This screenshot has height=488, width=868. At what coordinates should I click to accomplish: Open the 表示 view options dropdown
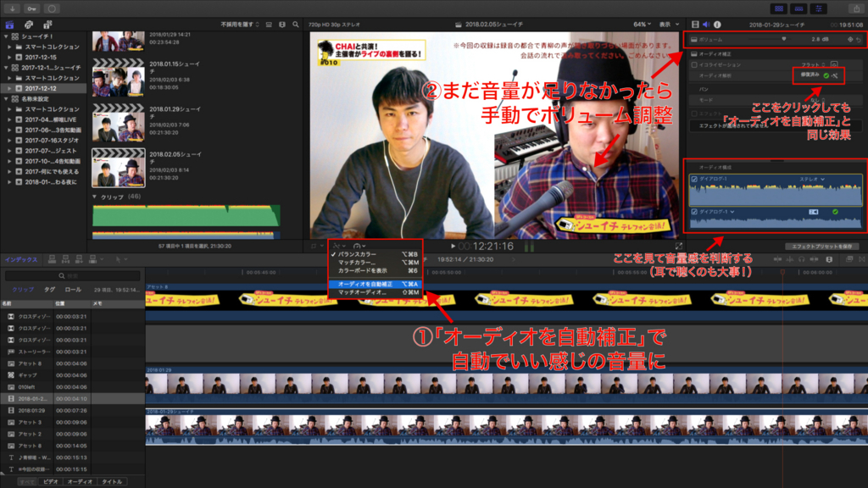[669, 25]
